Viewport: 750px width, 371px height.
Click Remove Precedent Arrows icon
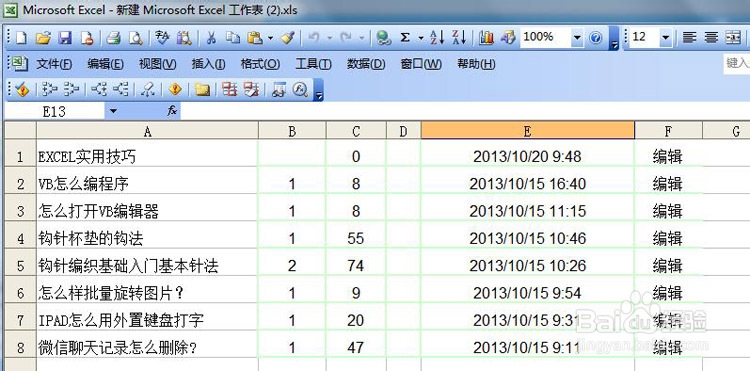pos(72,89)
